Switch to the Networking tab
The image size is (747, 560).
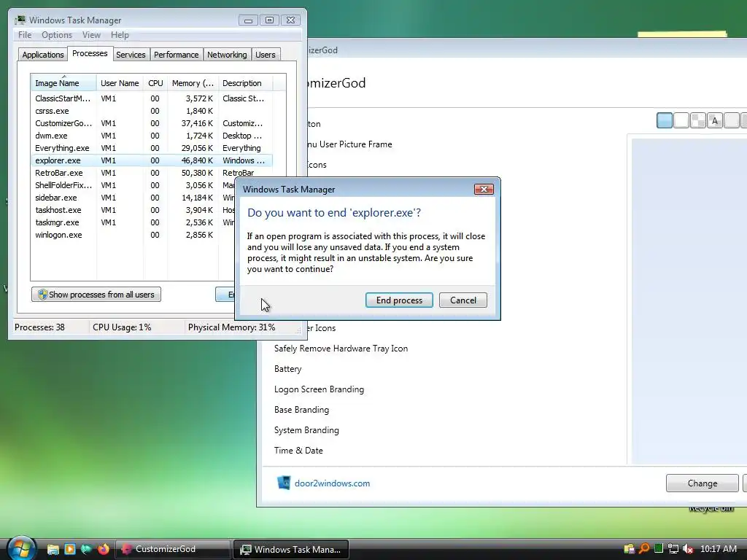(227, 54)
